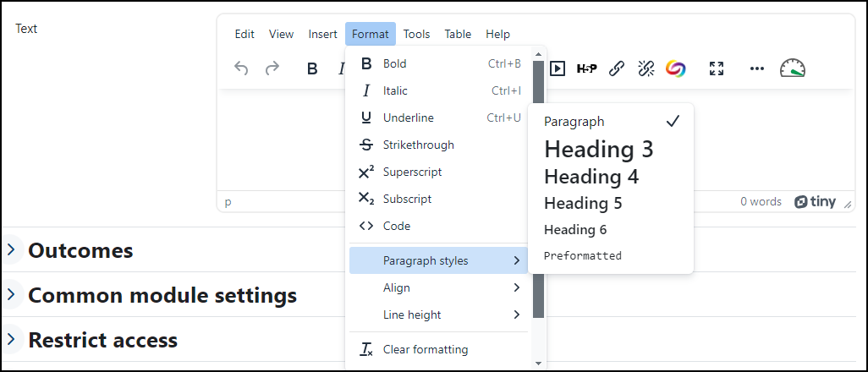Toggle the Bold toolbar button
Screen dimensions: 868x372
tap(312, 68)
